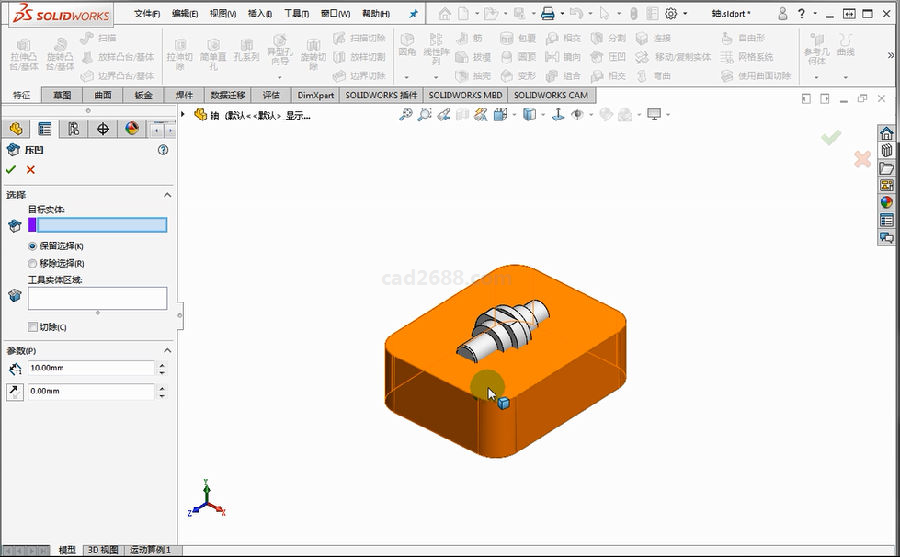The width and height of the screenshot is (900, 557).
Task: Increase the 10.00mm value with up arrow
Action: point(162,365)
